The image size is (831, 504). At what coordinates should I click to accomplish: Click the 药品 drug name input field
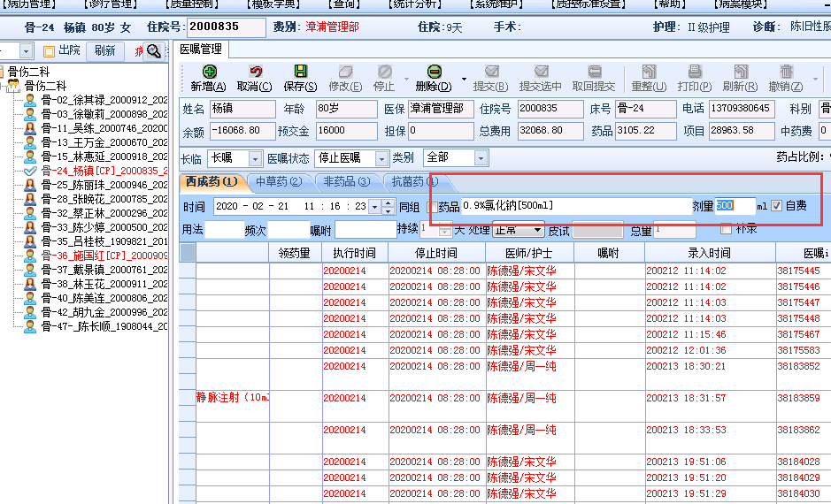pyautogui.click(x=575, y=206)
